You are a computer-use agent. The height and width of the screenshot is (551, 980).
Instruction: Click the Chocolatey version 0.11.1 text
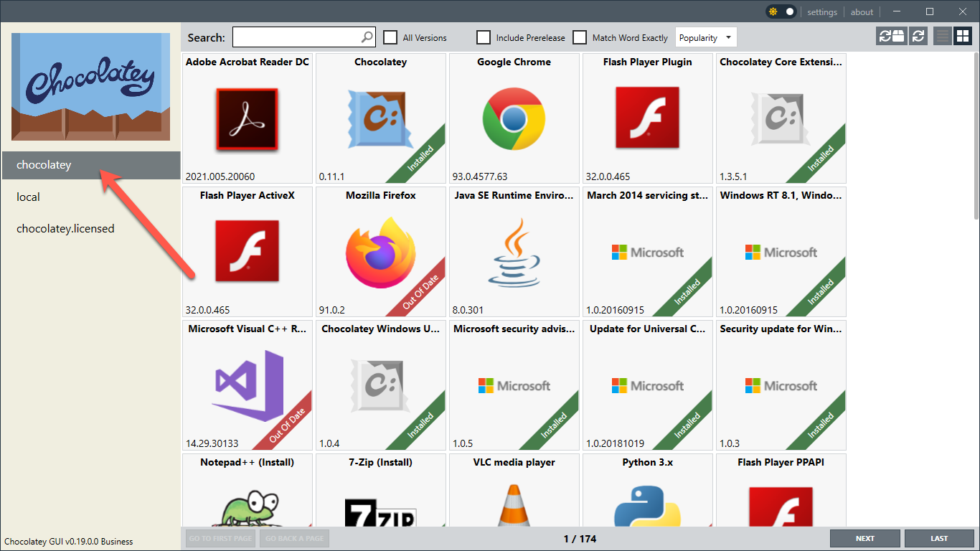pyautogui.click(x=332, y=176)
